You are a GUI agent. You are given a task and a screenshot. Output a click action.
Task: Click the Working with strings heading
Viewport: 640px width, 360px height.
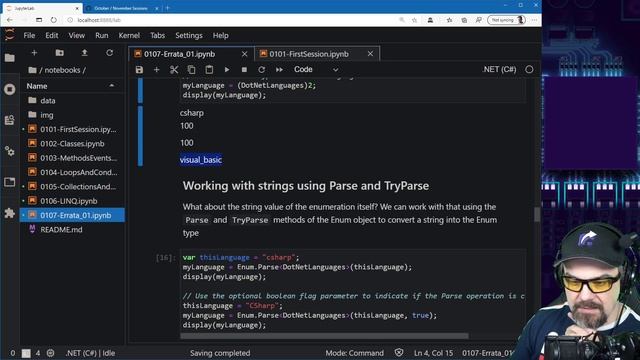306,186
